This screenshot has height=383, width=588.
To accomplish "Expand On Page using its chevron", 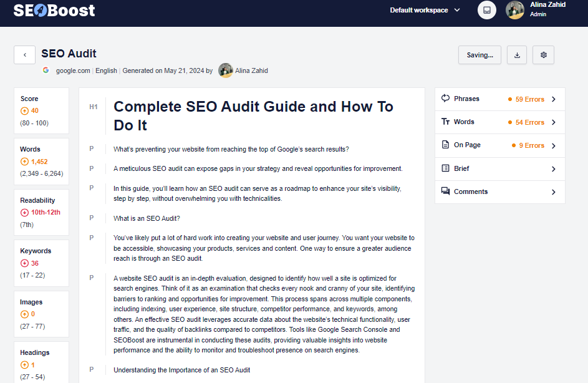I will (x=554, y=146).
